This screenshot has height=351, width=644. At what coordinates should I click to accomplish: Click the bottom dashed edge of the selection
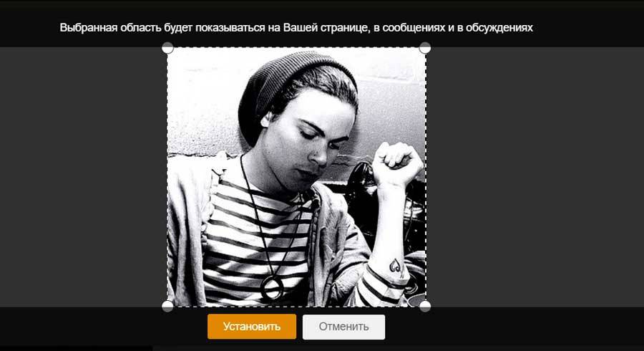click(x=296, y=306)
